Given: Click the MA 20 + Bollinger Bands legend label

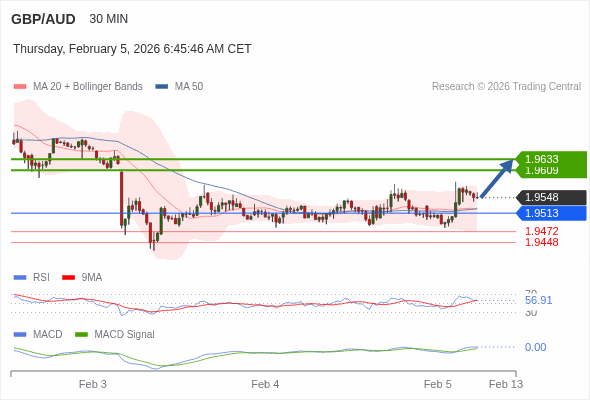Looking at the screenshot, I should (88, 87).
